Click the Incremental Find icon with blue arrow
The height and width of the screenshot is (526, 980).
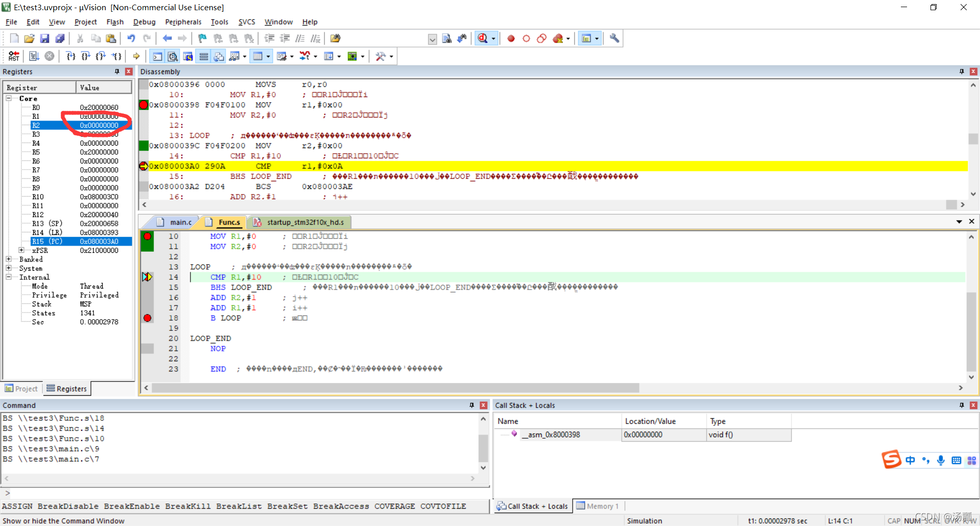462,38
